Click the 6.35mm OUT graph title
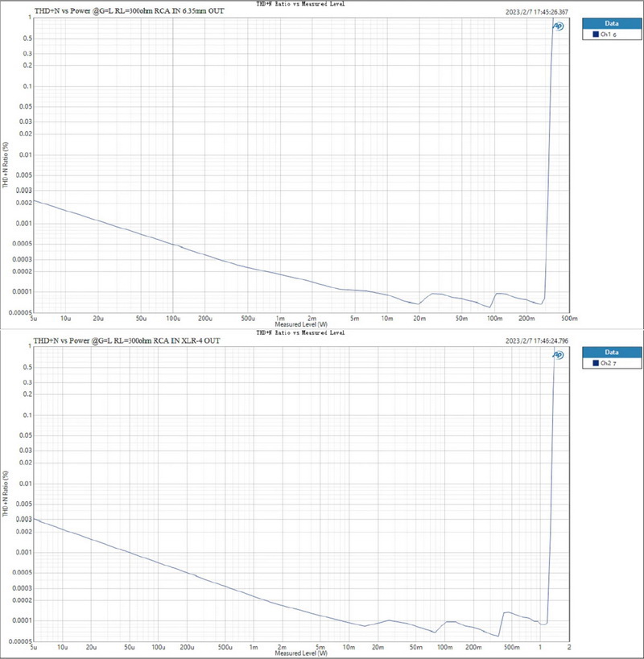Screen dimensions: 644x659 [x=128, y=10]
